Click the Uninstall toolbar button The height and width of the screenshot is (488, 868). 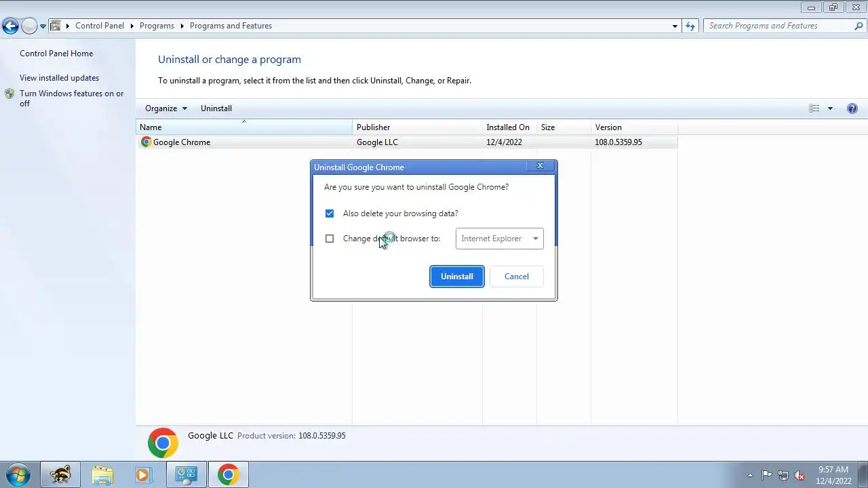tap(216, 108)
